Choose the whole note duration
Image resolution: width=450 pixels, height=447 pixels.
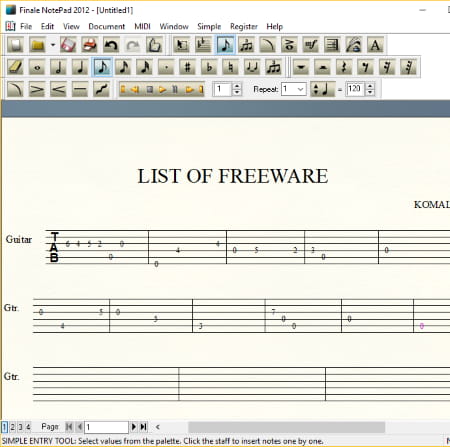(37, 67)
